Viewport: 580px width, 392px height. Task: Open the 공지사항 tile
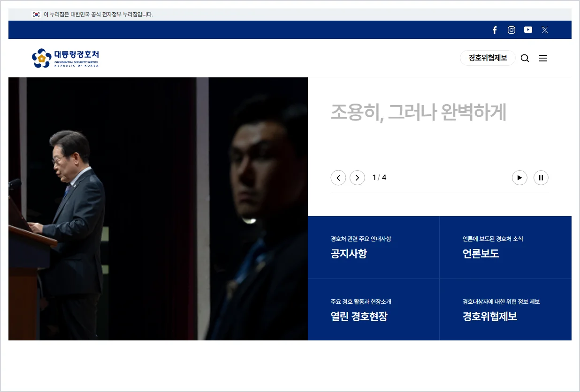tap(374, 248)
